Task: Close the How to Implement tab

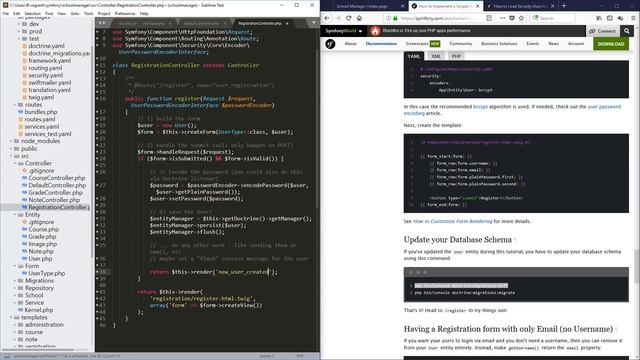Action: point(478,6)
